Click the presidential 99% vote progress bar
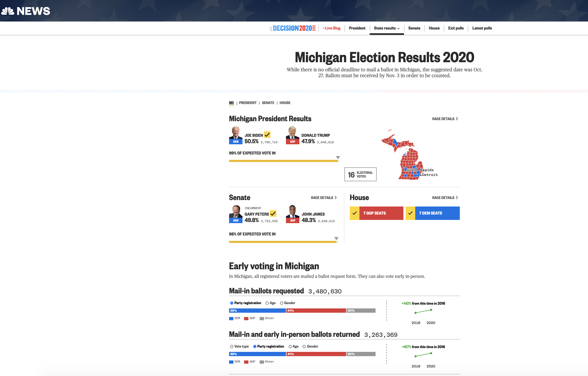588x376 pixels. pos(284,161)
